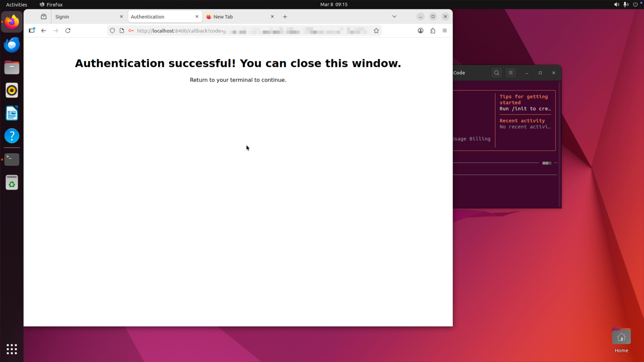Image resolution: width=644 pixels, height=362 pixels.
Task: Open Firefox View pinned tab icon
Action: click(x=44, y=17)
